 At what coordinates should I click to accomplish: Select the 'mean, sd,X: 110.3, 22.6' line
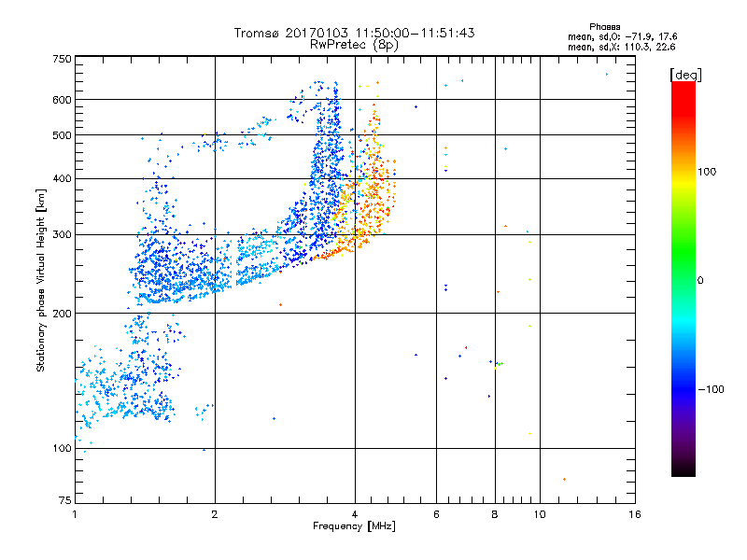[621, 47]
